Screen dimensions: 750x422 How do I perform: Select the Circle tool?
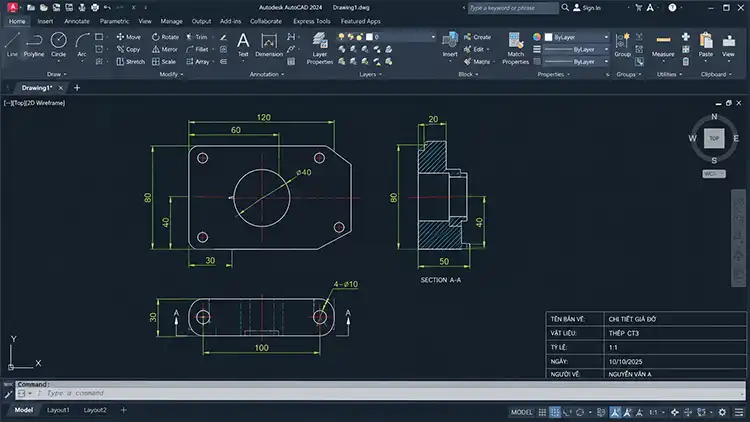(58, 45)
